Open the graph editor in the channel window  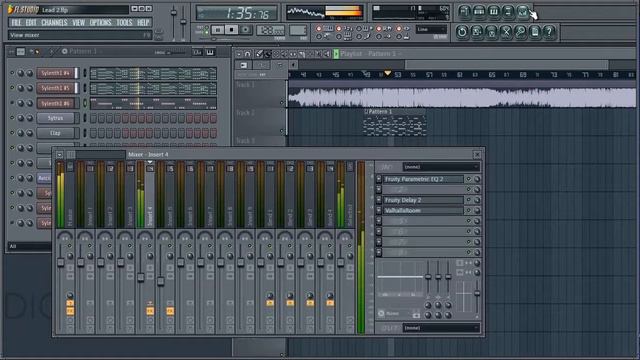(197, 52)
